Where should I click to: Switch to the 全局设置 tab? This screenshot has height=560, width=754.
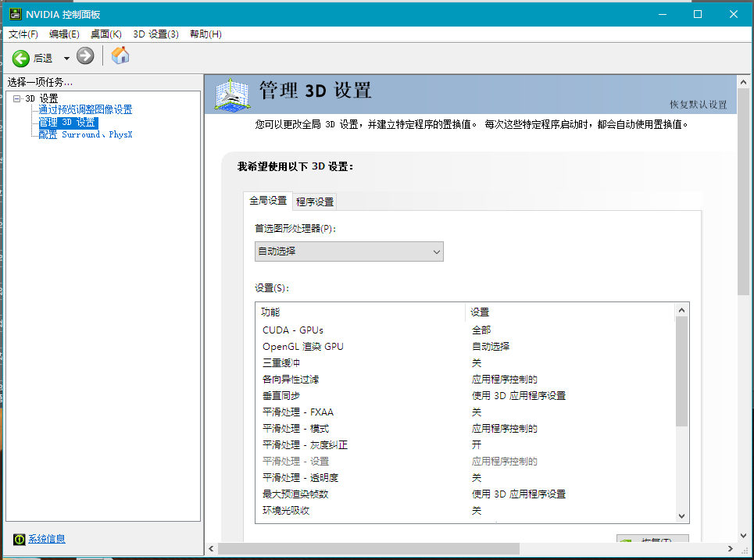[268, 201]
